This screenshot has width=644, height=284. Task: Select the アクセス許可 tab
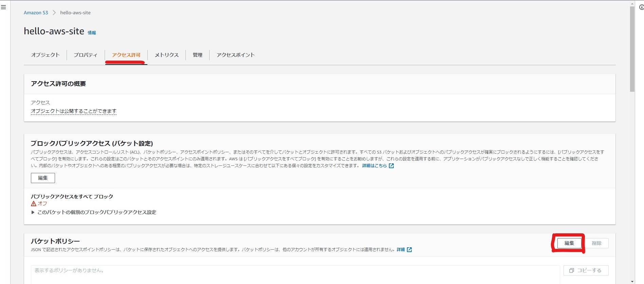click(x=126, y=55)
